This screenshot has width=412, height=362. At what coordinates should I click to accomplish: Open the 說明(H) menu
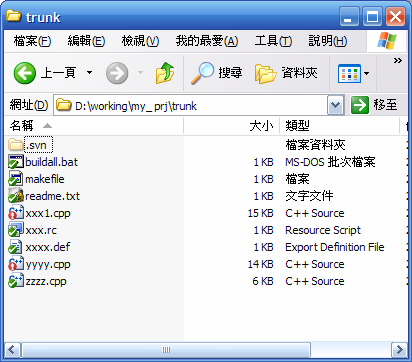(327, 41)
